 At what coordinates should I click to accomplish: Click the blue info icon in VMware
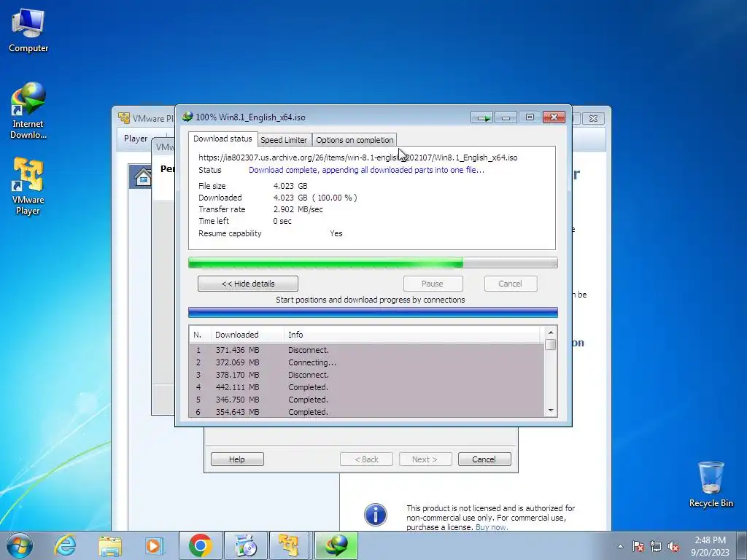[376, 515]
